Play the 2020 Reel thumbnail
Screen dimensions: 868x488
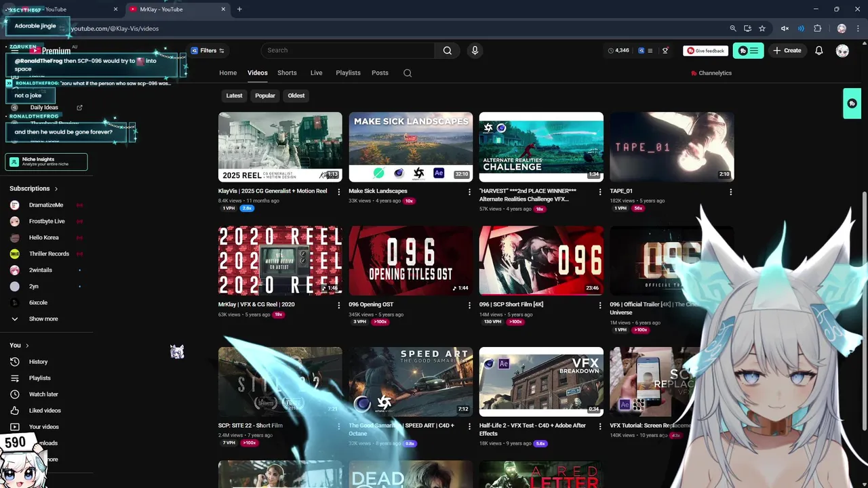coord(280,260)
